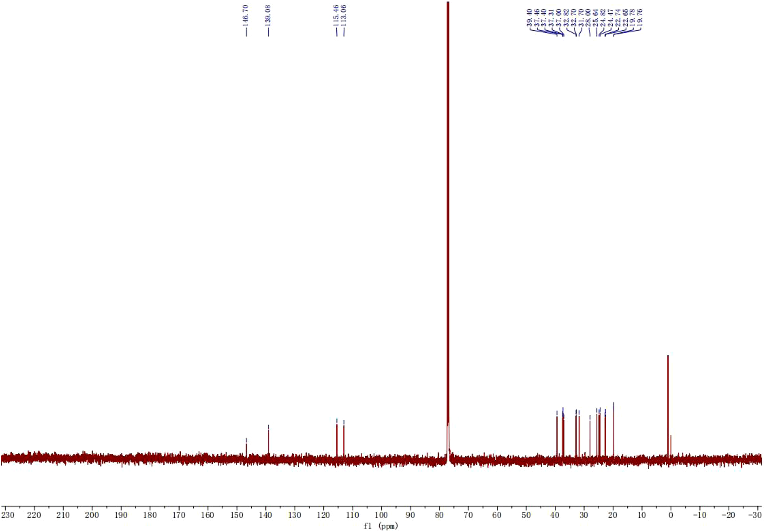Click the tall solvent peak near 77 ppm
Screen dimensions: 765x532
coord(448,216)
